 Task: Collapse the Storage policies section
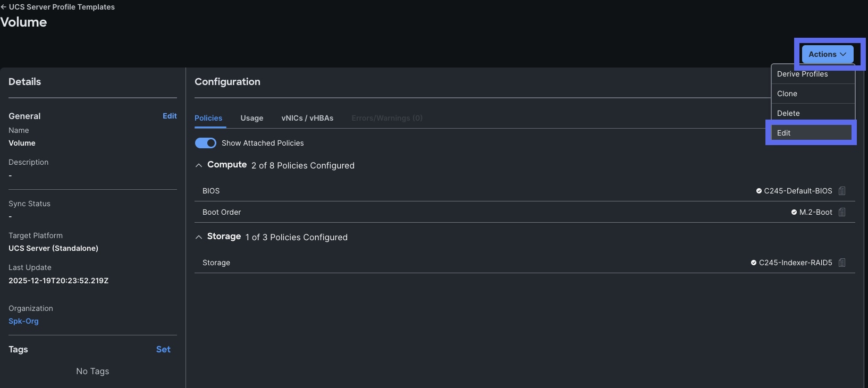click(198, 237)
